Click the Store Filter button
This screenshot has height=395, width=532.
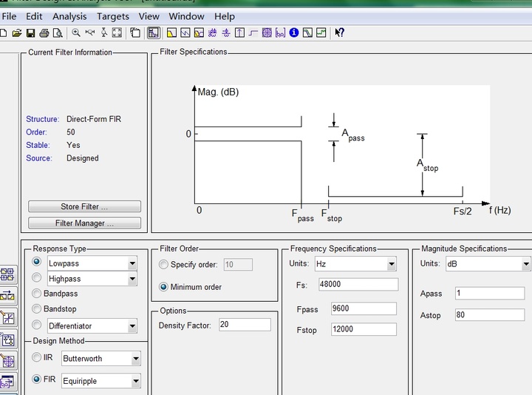(x=84, y=206)
